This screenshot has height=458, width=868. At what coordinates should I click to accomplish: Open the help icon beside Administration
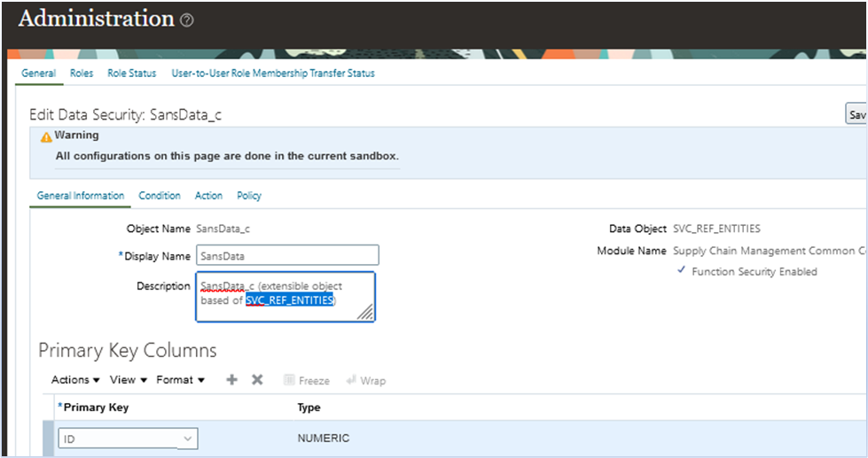187,20
